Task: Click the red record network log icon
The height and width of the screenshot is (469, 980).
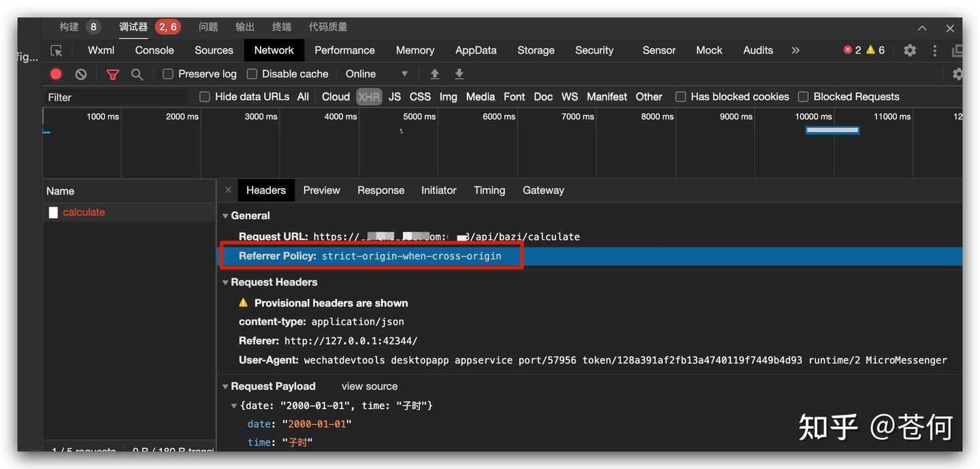Action: click(x=56, y=74)
